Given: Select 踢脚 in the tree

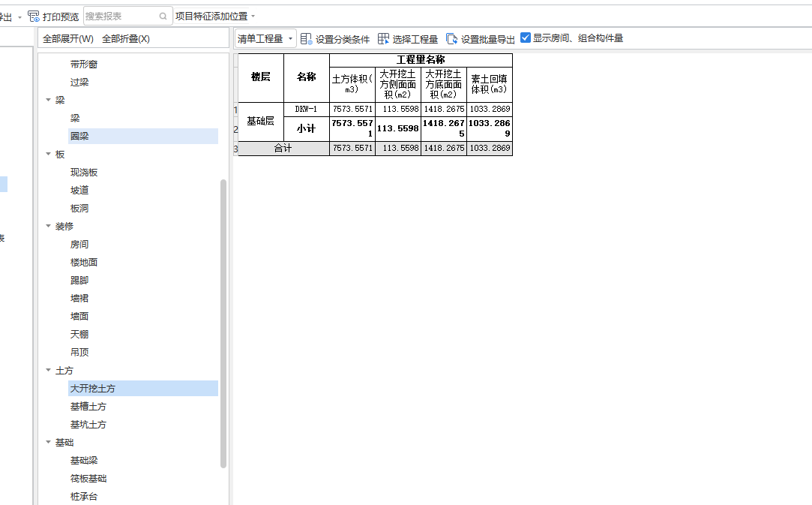Looking at the screenshot, I should point(79,281).
